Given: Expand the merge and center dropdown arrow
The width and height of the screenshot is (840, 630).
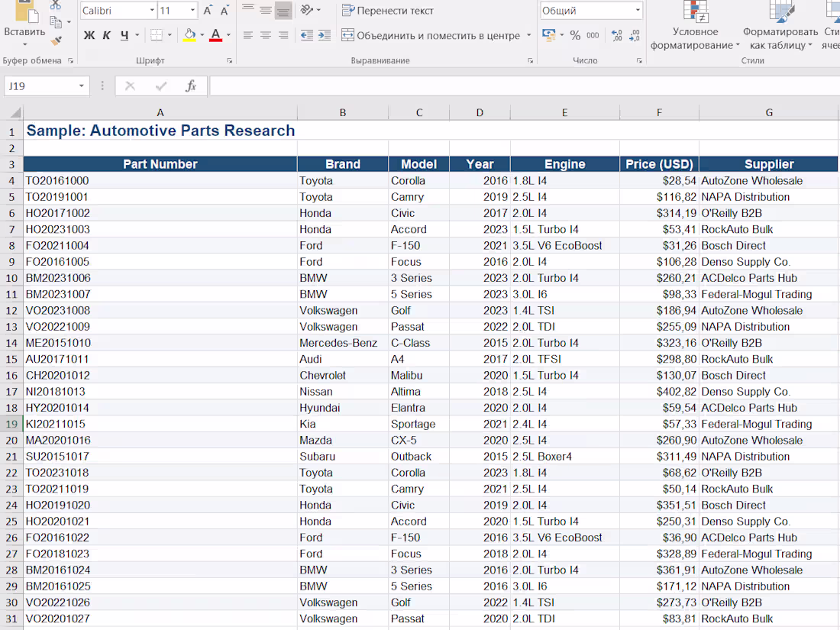Looking at the screenshot, I should [x=528, y=35].
